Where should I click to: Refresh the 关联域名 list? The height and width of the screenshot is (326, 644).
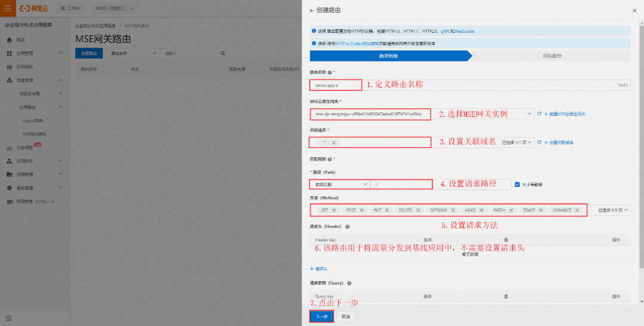click(x=539, y=142)
